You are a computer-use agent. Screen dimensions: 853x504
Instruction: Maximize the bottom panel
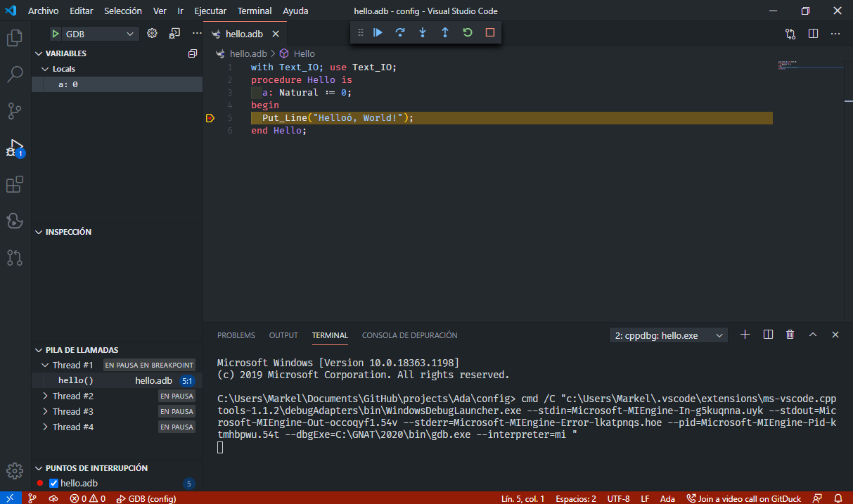coord(813,335)
